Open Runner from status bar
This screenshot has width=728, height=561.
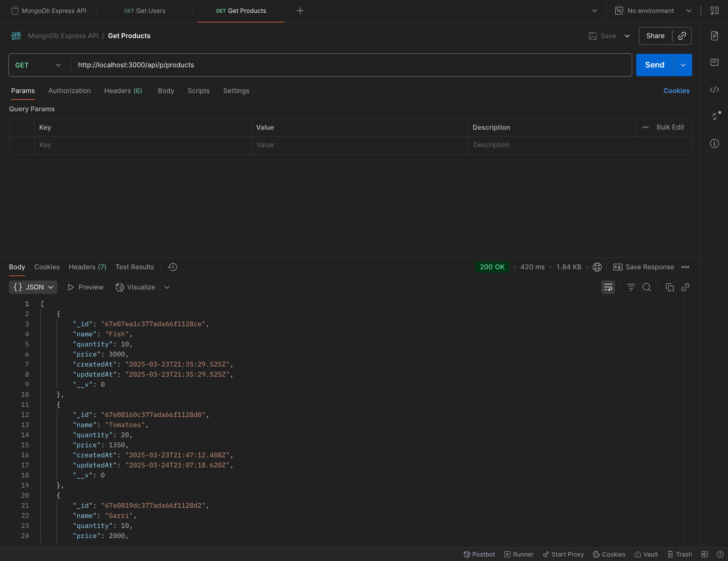(x=519, y=554)
